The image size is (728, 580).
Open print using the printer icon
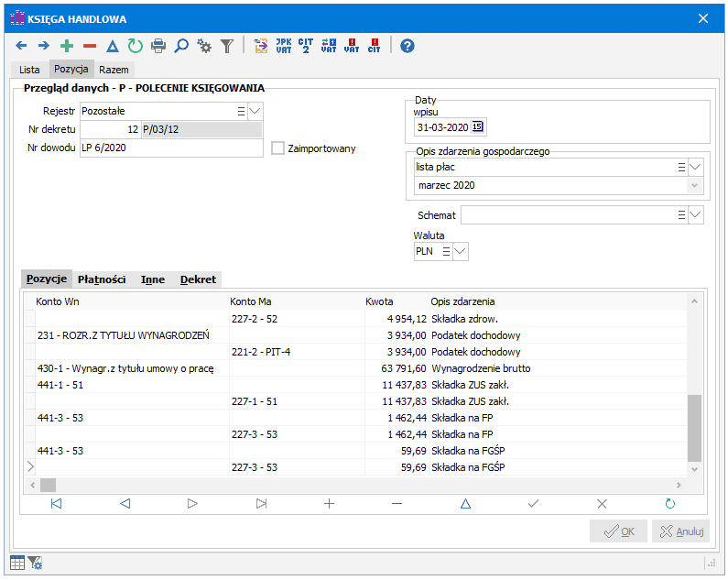tap(158, 46)
